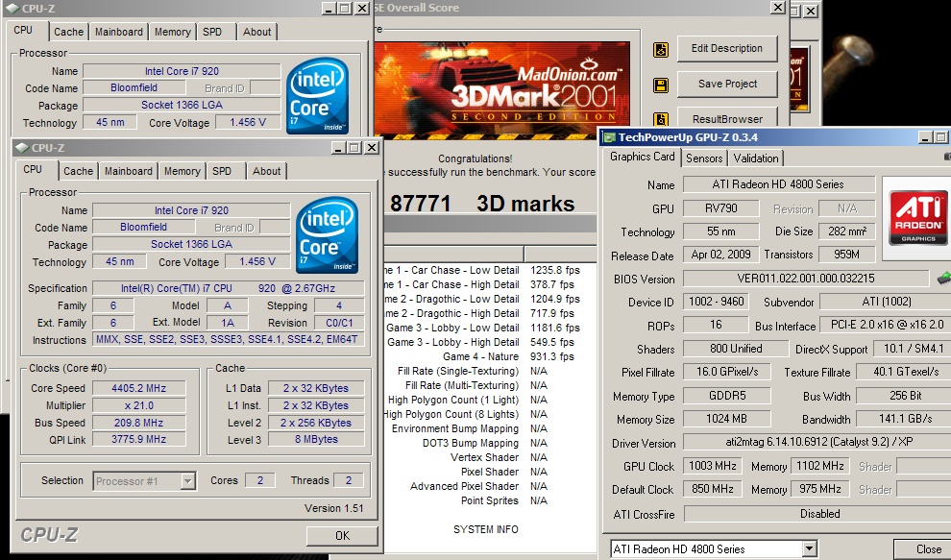The image size is (951, 560).
Task: Click the QPI Link 3775.9 MHz value
Action: pos(139,439)
